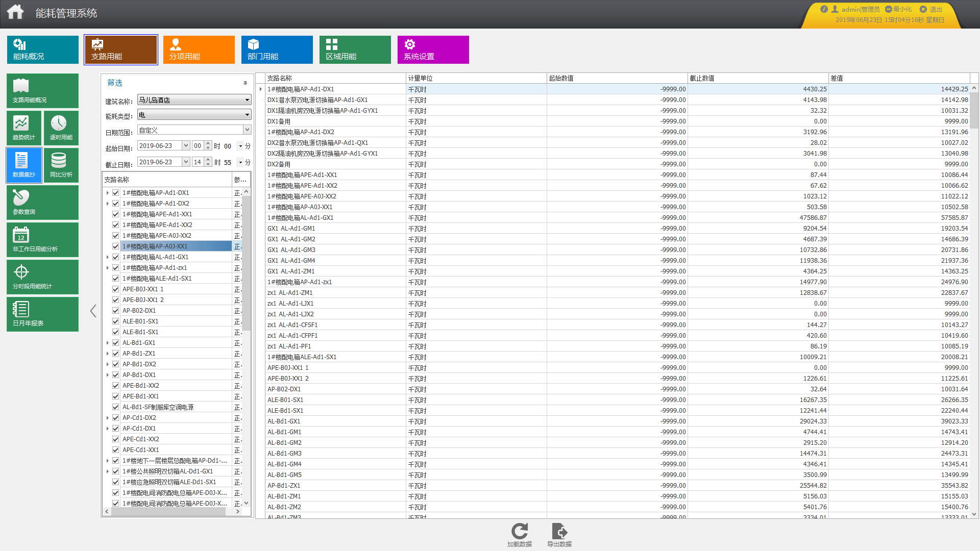Screen dimensions: 980x551
Task: Click the 退出 logout button
Action: (931, 9)
